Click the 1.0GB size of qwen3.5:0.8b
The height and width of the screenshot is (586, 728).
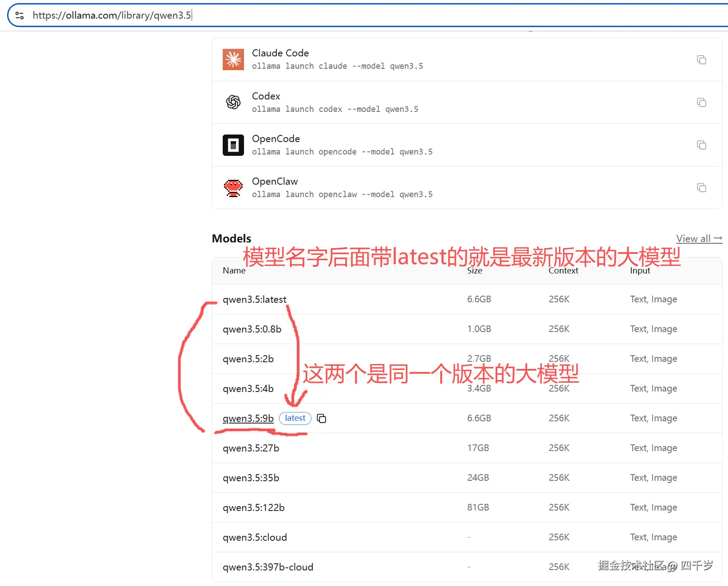479,329
